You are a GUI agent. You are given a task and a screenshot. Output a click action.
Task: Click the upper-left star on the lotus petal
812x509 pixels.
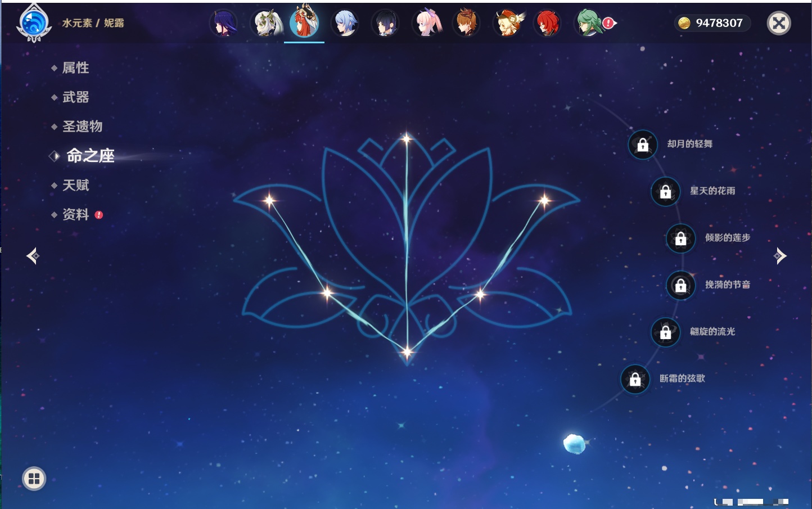(269, 200)
